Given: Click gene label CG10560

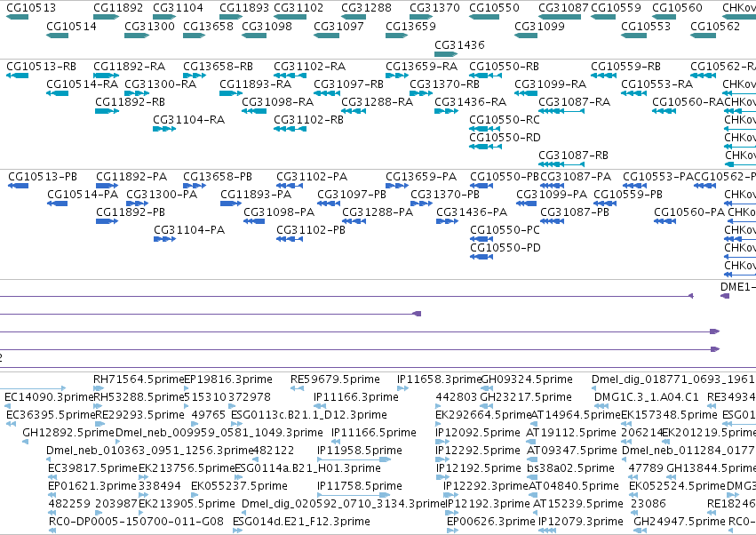Looking at the screenshot, I should (677, 8).
